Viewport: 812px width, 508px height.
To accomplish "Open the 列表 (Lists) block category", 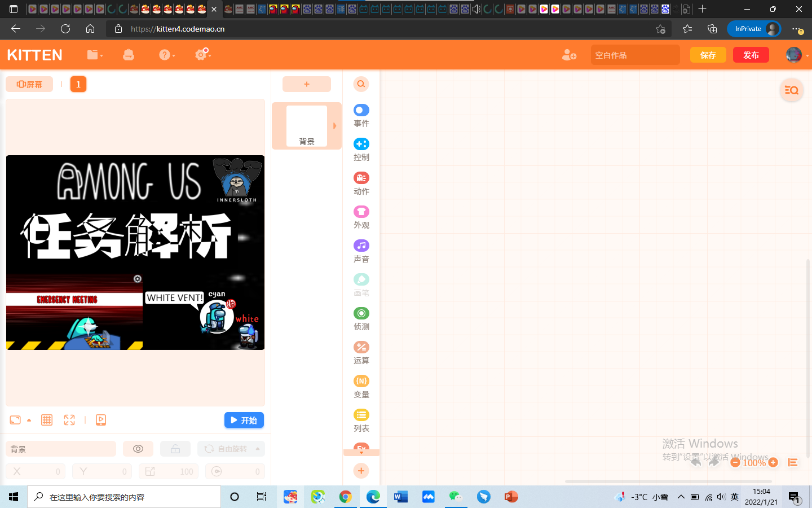I will [361, 421].
